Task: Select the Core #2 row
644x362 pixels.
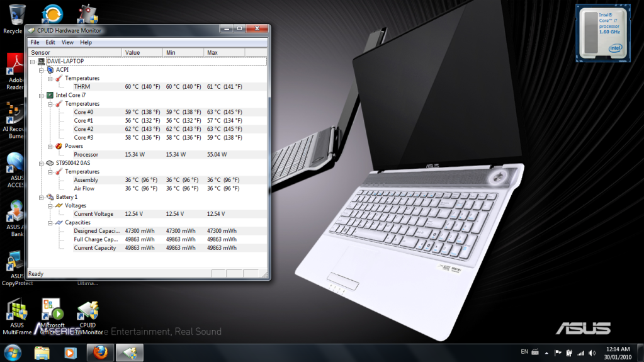Action: (169, 129)
